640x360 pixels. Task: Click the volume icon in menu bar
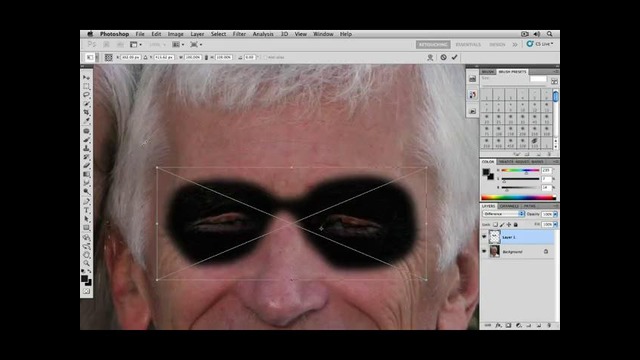[x=537, y=34]
